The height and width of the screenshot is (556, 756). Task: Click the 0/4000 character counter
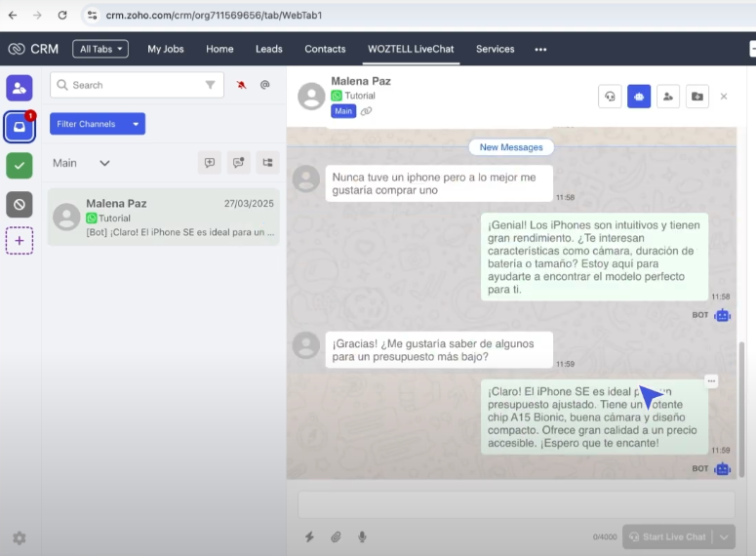point(605,537)
